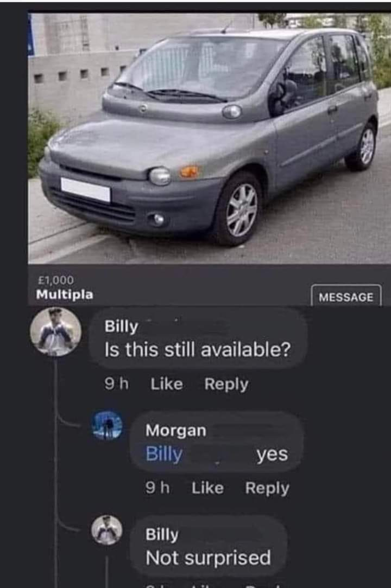Select the 'yes' text in Morgan's reply
391x588 pixels.
(272, 455)
